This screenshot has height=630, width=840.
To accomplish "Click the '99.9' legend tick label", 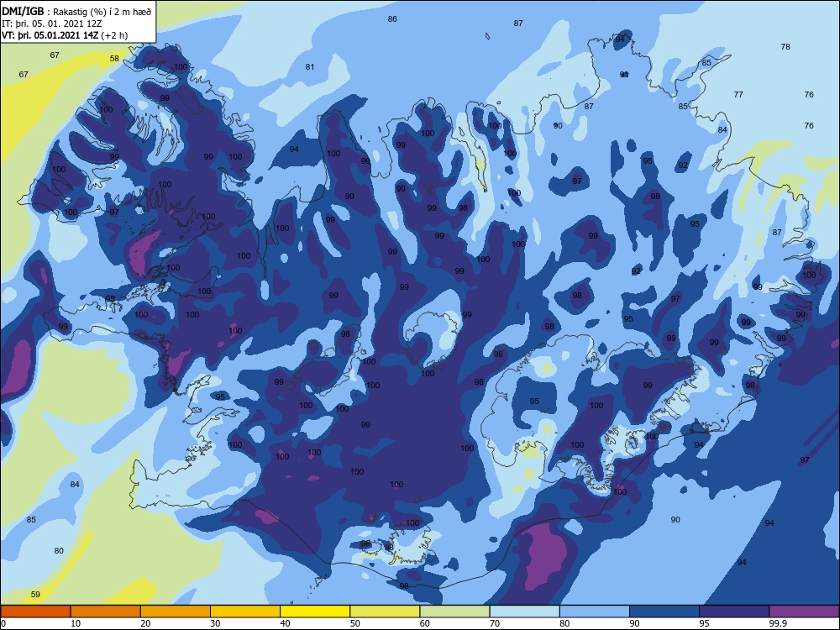I will 777,623.
